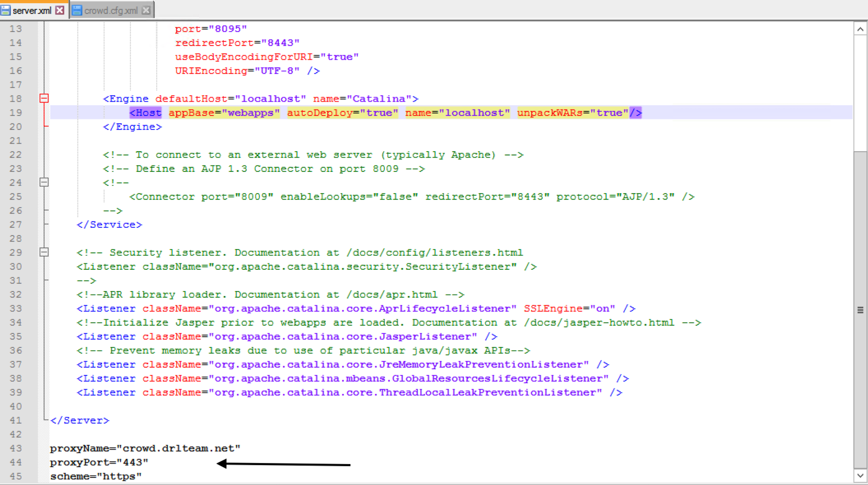Click the AJP Connector port="8009" line
The image size is (868, 485).
point(412,197)
